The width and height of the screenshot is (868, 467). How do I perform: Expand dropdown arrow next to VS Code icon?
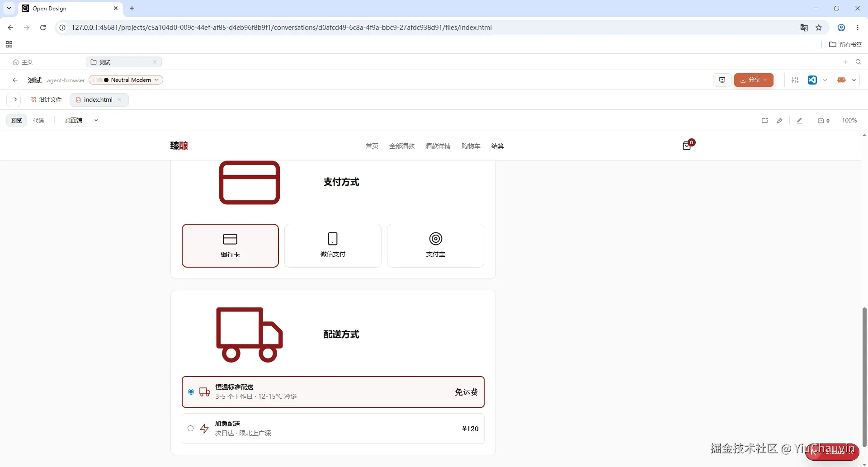(825, 80)
